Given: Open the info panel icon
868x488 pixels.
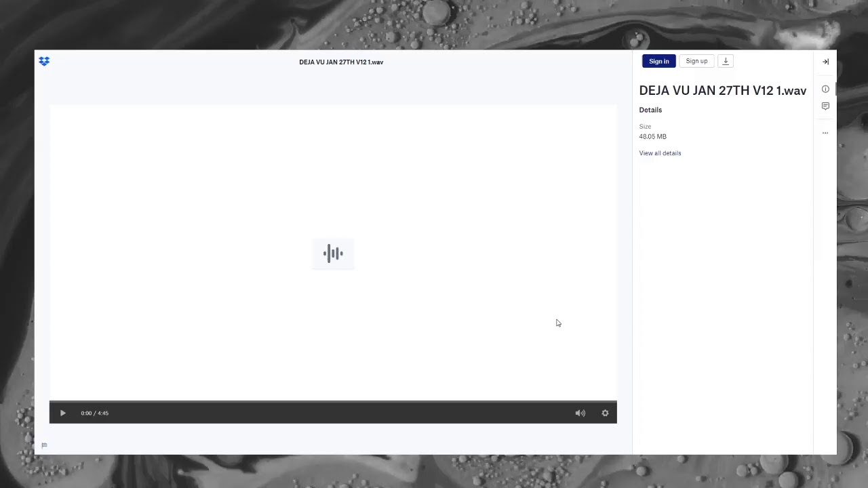Looking at the screenshot, I should pos(825,89).
